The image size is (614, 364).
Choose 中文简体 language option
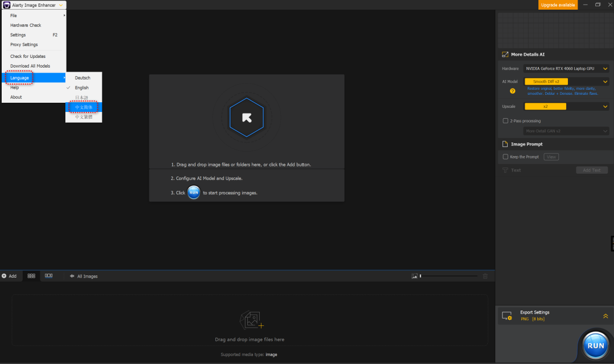point(84,107)
